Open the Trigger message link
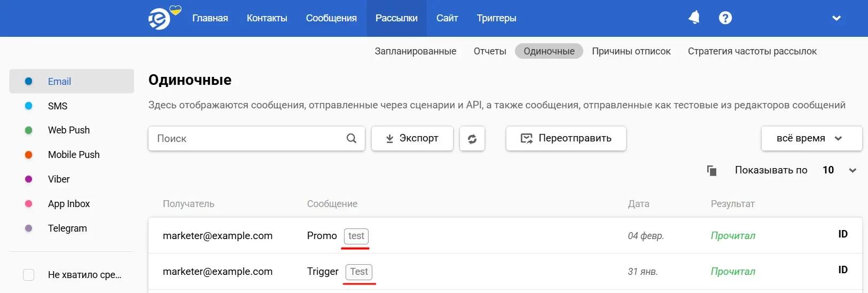The width and height of the screenshot is (868, 293). (323, 272)
